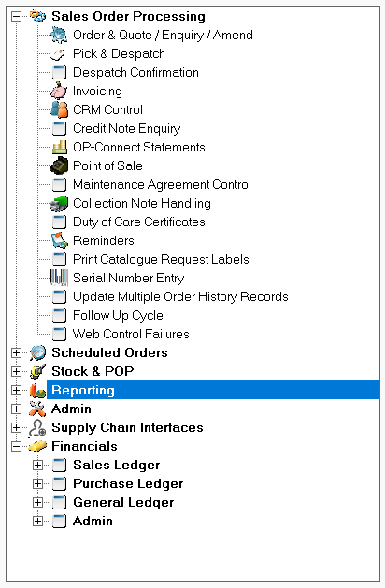Click the CRM Control people icon
Screen dimensions: 385x588
59,109
